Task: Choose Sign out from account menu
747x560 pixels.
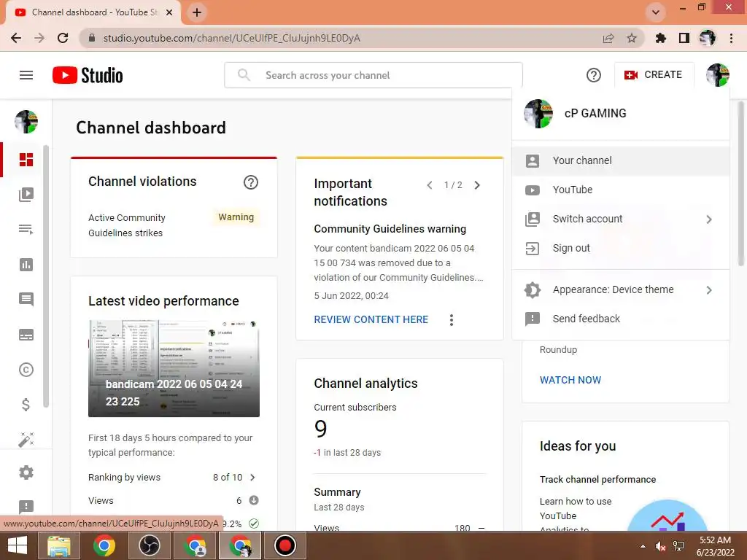Action: pyautogui.click(x=622, y=248)
